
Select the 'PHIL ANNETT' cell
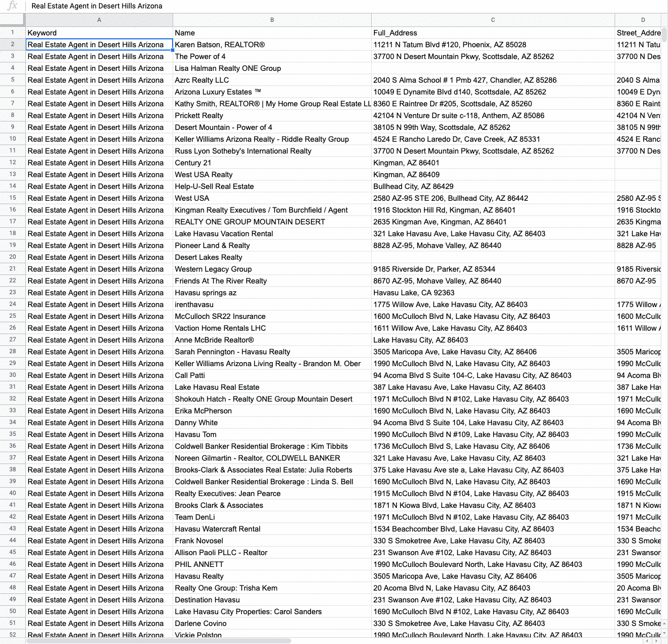pyautogui.click(x=272, y=564)
